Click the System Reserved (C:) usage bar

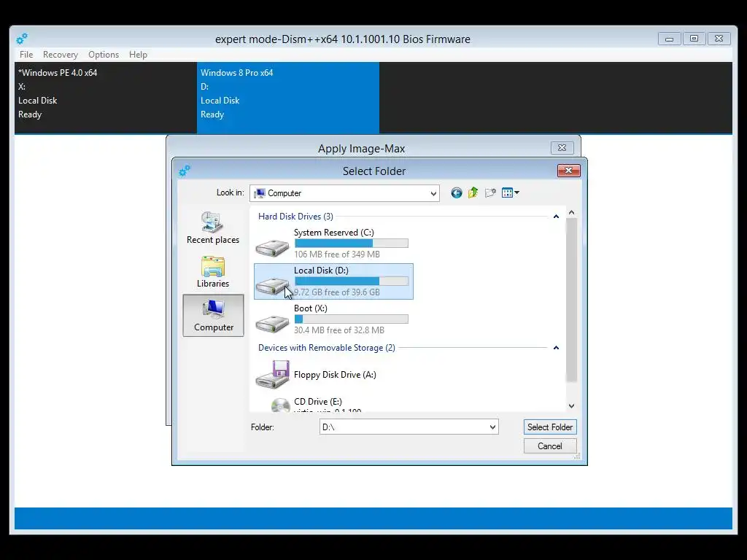(351, 244)
